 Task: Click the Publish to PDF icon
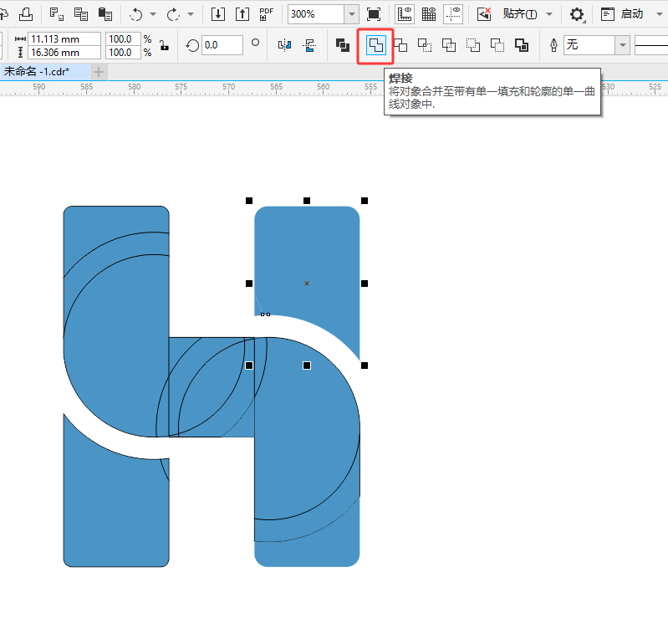click(267, 14)
